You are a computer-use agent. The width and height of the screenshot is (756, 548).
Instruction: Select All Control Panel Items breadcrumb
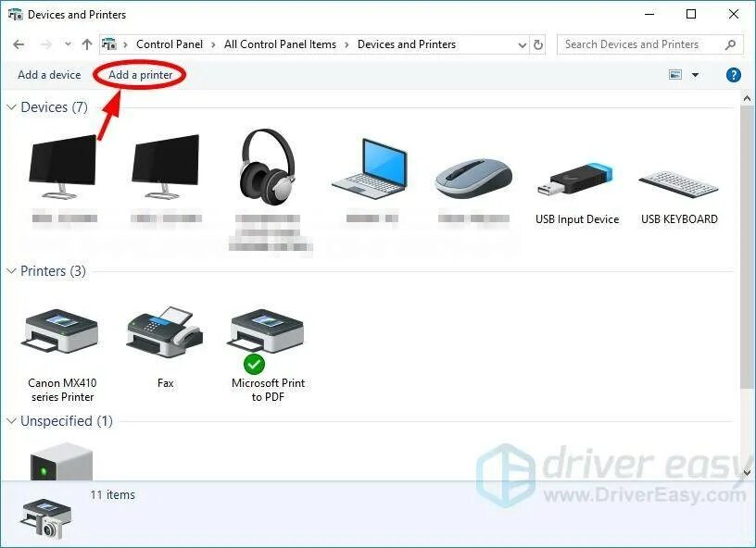click(x=280, y=44)
